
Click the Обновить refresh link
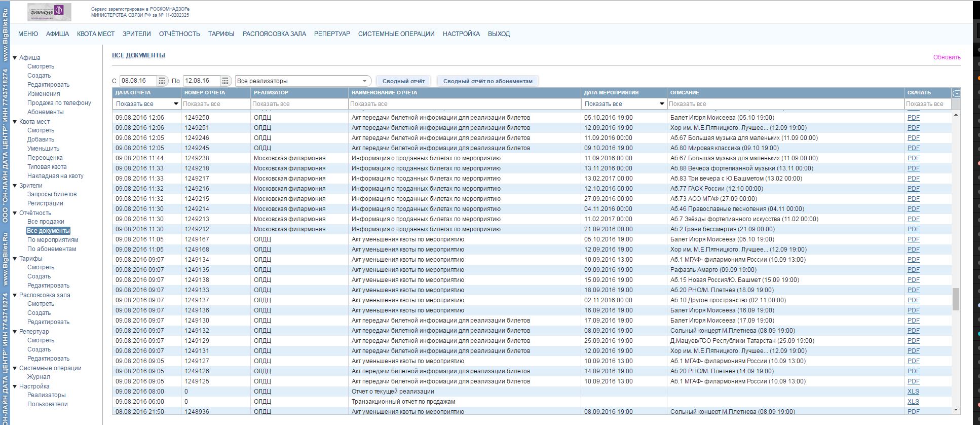(x=947, y=57)
